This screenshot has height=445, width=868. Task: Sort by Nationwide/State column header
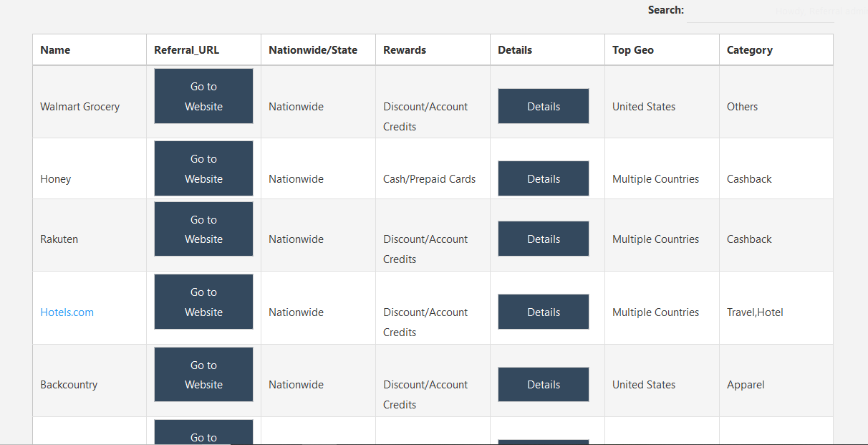tap(319, 50)
